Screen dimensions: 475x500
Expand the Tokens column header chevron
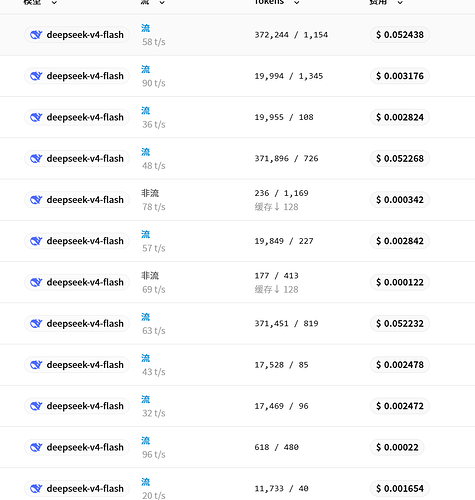296,2
